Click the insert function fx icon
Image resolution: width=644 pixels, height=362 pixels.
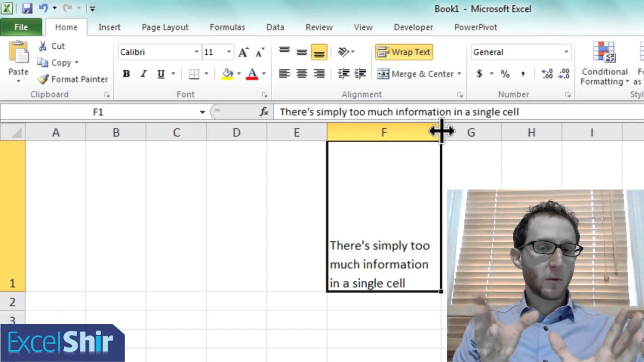coord(264,112)
